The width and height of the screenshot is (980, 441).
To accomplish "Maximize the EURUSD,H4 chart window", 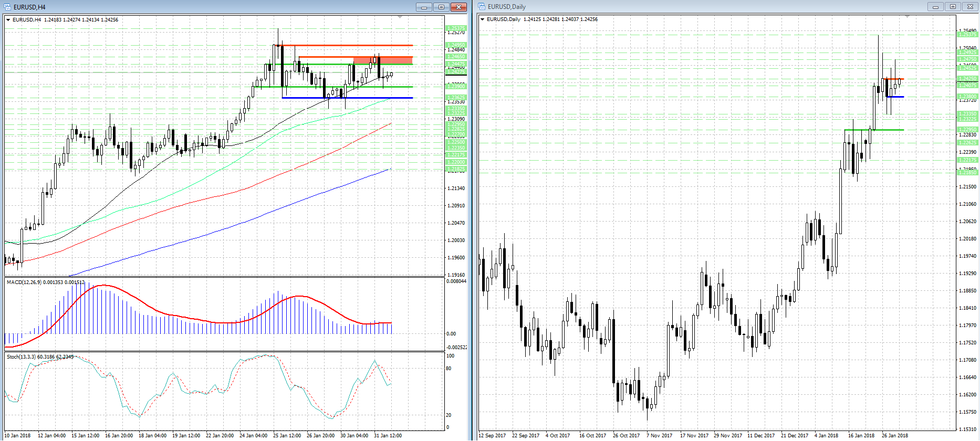I will pyautogui.click(x=441, y=7).
